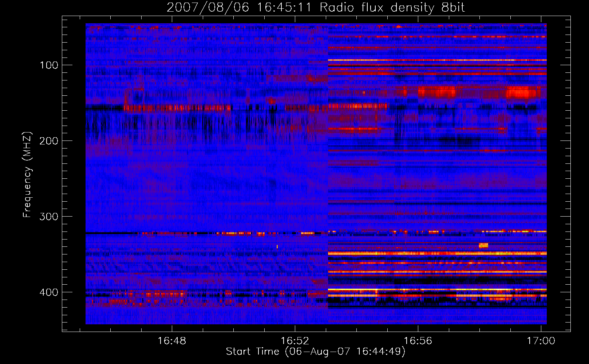The image size is (589, 364).
Task: Click the 400 frequency tick label
Action: coord(49,292)
